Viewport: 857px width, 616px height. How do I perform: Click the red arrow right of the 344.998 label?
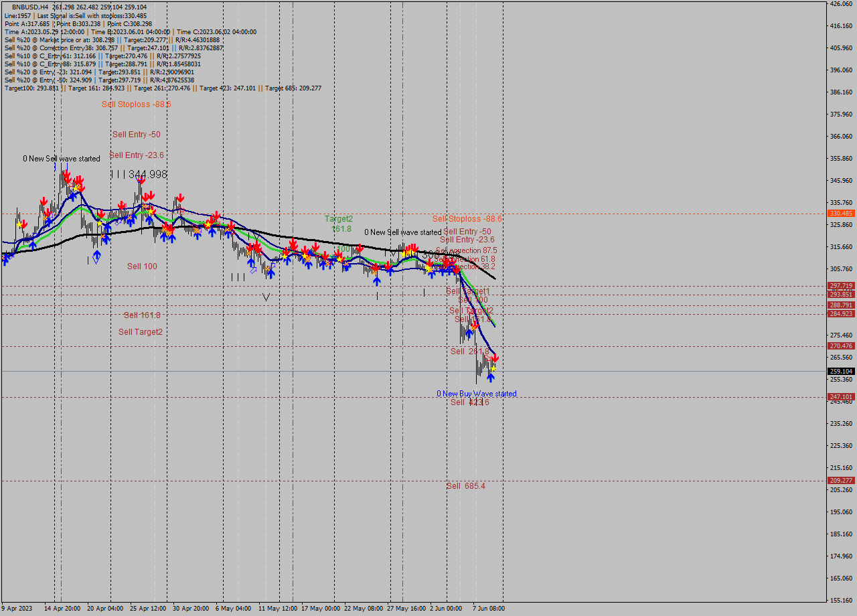(141, 179)
